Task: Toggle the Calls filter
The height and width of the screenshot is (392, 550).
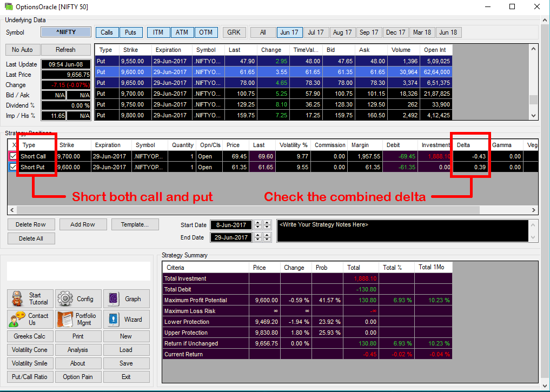Action: click(x=107, y=32)
